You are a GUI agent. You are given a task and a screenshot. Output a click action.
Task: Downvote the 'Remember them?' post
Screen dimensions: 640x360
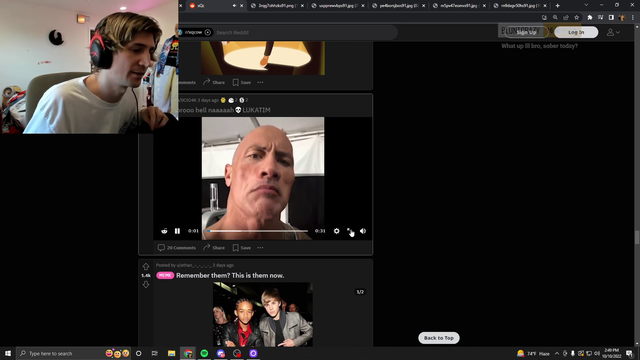(146, 284)
